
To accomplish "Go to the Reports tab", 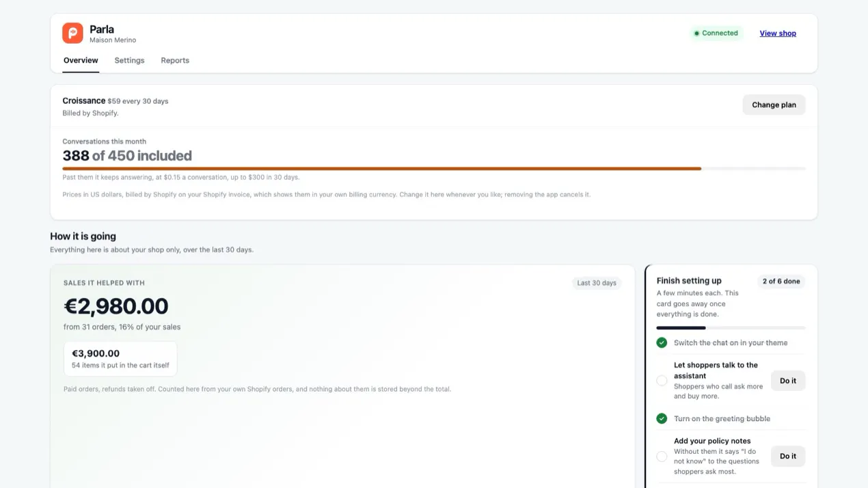I will (175, 60).
